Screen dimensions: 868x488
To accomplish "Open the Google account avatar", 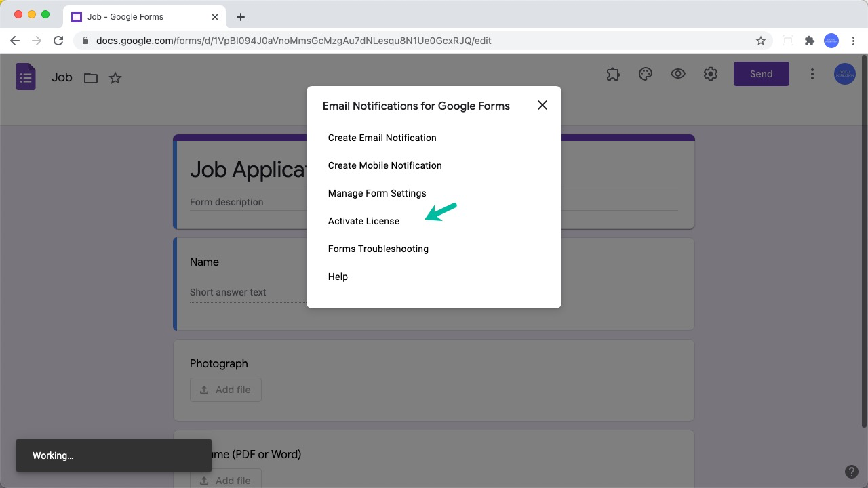I will [845, 74].
